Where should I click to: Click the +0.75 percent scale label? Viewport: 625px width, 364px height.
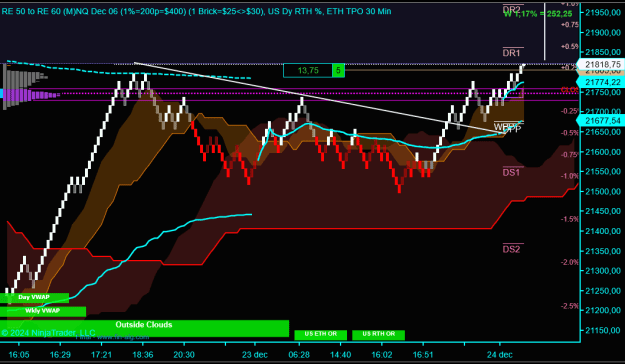[x=570, y=25]
